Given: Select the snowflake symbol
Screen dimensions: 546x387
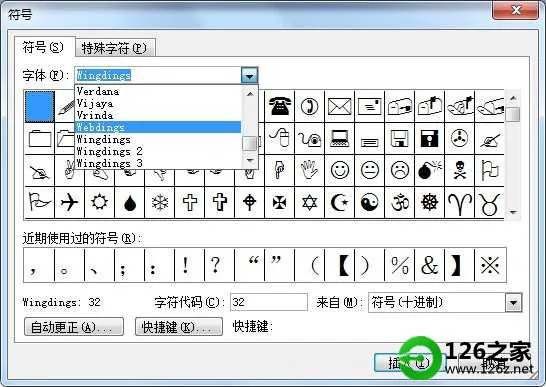Looking at the screenshot, I should click(159, 202).
